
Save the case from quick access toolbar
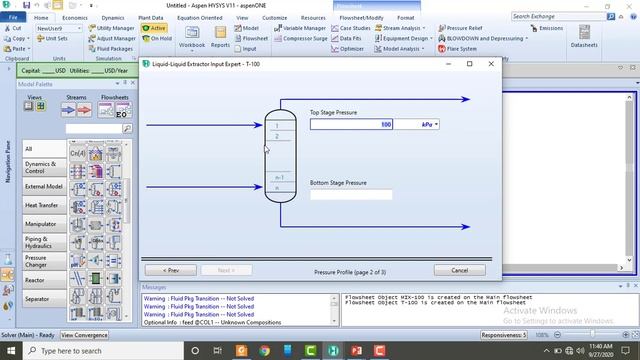27,5
